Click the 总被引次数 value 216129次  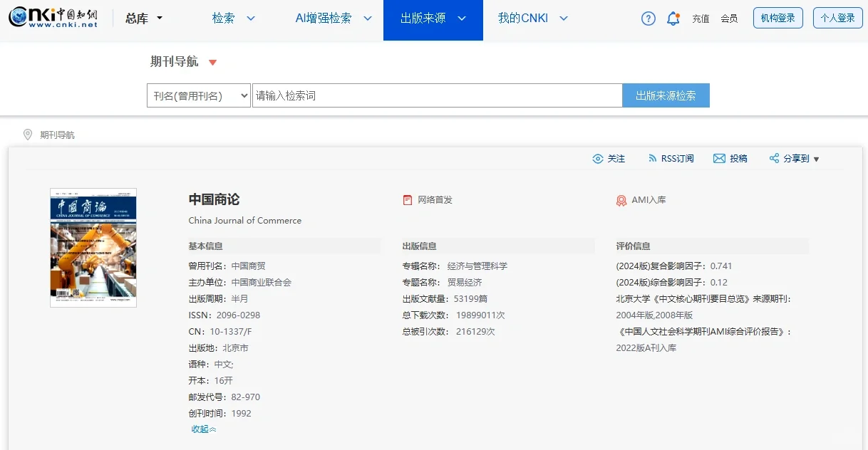(x=475, y=332)
